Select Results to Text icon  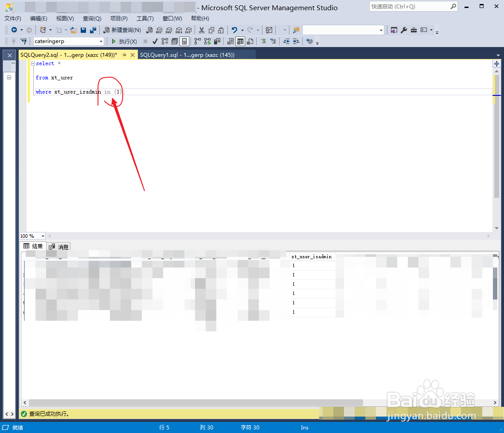tap(231, 41)
